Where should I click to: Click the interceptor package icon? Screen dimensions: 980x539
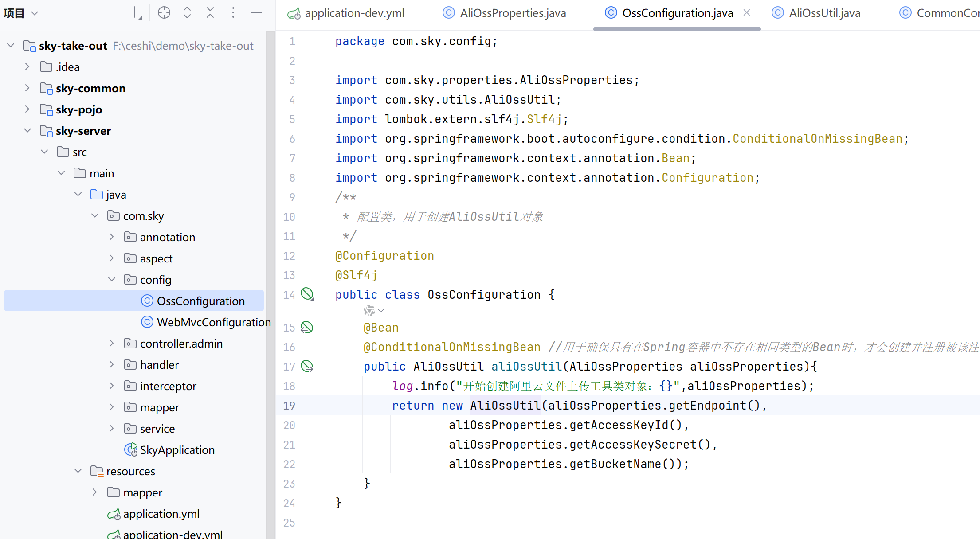click(130, 386)
